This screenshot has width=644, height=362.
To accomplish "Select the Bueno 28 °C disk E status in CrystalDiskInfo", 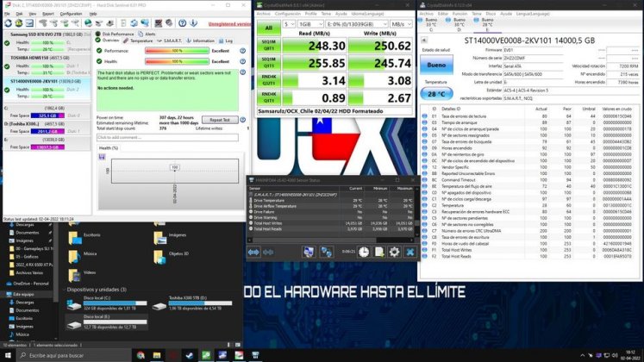I will [x=485, y=25].
